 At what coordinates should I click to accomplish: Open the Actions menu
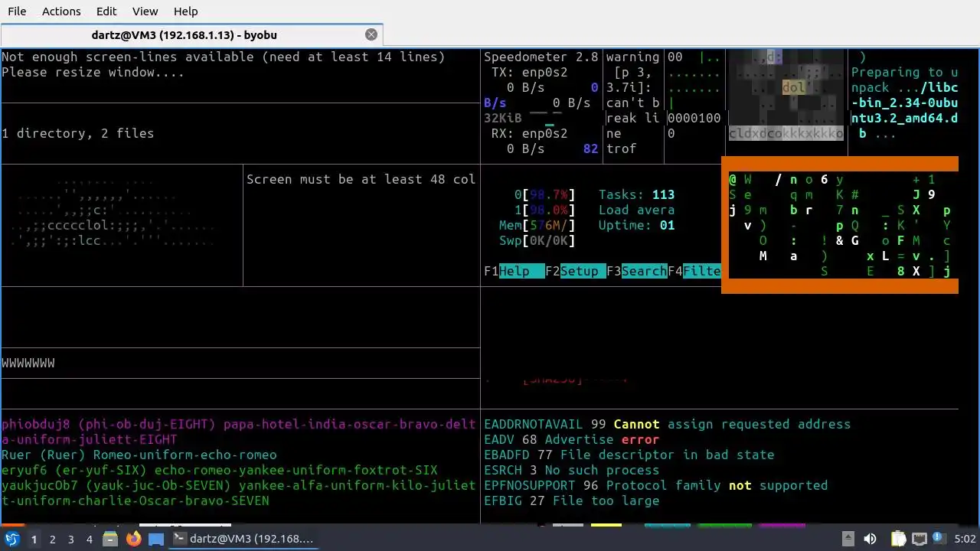click(x=61, y=11)
